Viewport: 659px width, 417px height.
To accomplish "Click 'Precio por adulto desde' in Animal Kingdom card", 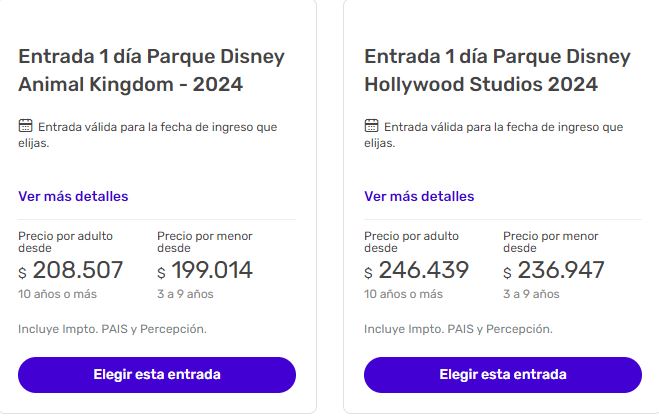I will tap(65, 241).
